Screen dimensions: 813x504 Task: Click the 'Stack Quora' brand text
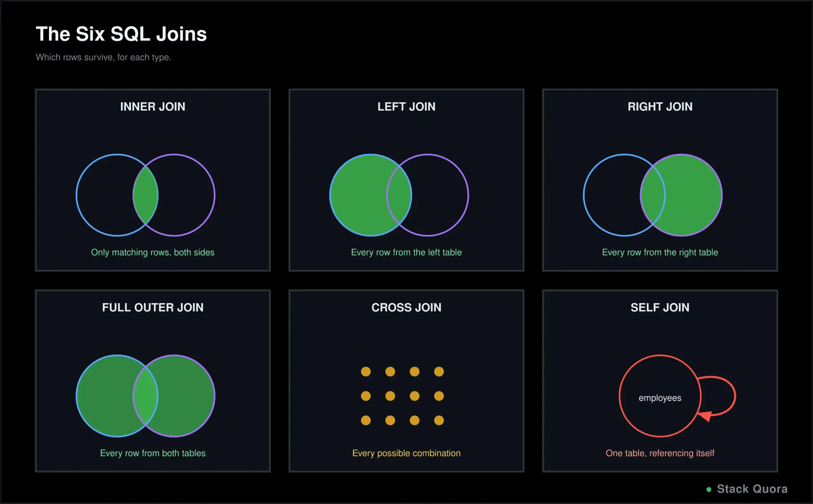pos(752,489)
